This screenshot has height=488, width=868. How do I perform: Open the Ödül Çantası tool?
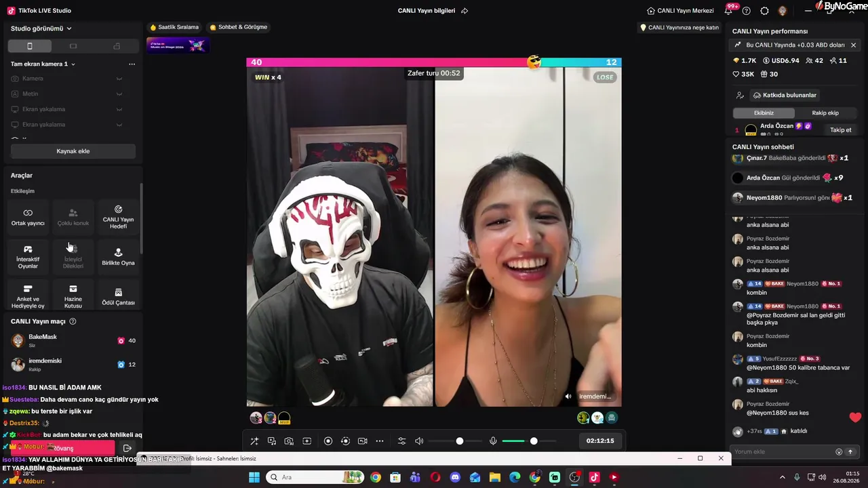[x=118, y=296]
